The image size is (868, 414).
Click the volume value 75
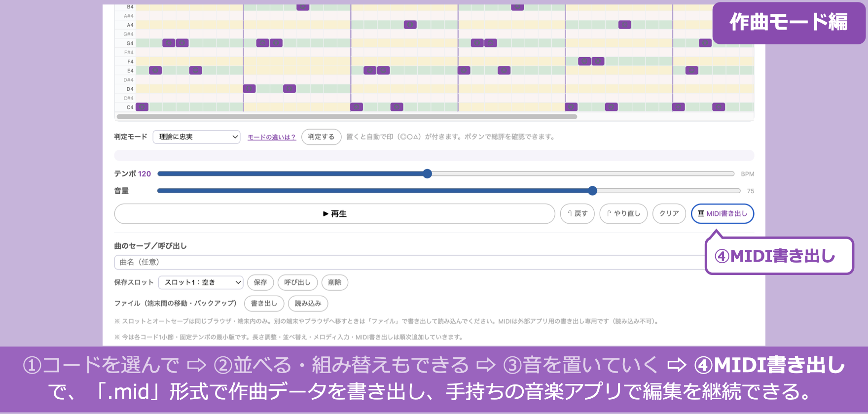pos(751,191)
